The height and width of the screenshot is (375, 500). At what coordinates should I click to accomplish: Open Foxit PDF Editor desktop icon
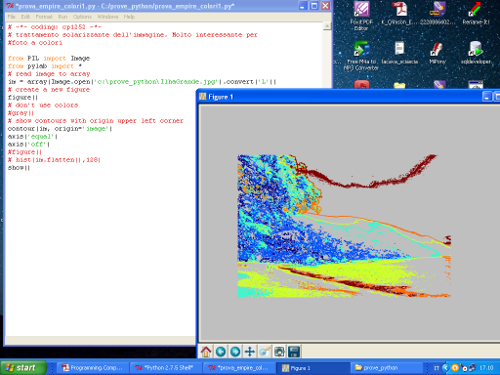click(x=361, y=16)
